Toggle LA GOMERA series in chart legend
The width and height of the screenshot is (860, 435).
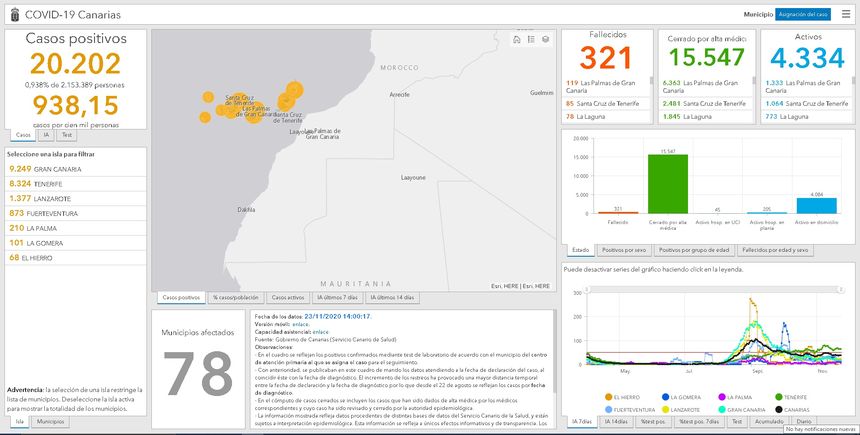pos(682,397)
